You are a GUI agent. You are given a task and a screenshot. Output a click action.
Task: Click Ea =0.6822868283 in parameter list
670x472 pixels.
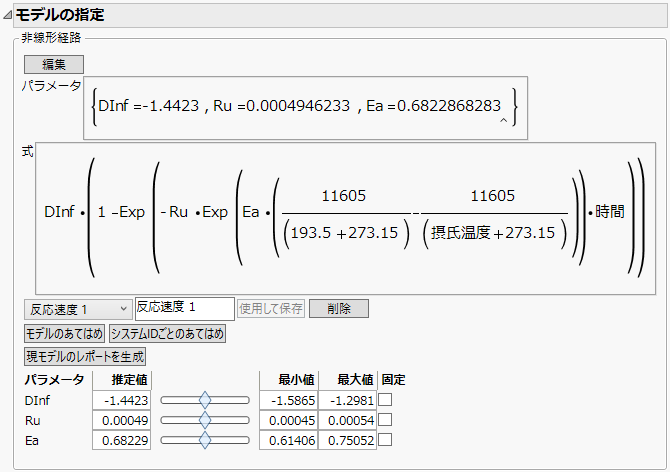[x=433, y=106]
